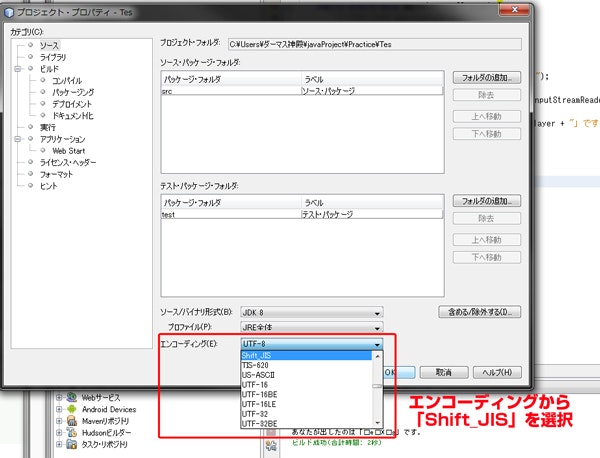The width and height of the screenshot is (600, 458).
Task: Click the 含める/除外する button
Action: click(x=479, y=312)
